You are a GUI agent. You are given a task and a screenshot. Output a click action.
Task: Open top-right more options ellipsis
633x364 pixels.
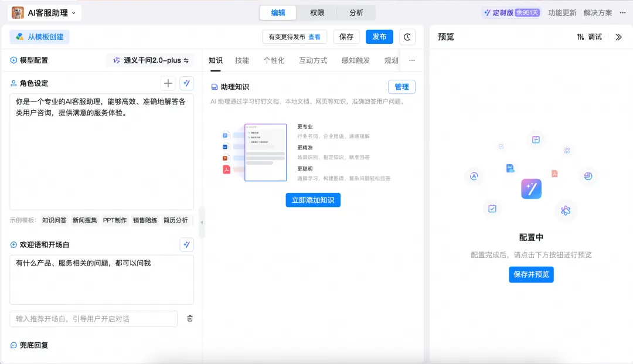click(622, 12)
